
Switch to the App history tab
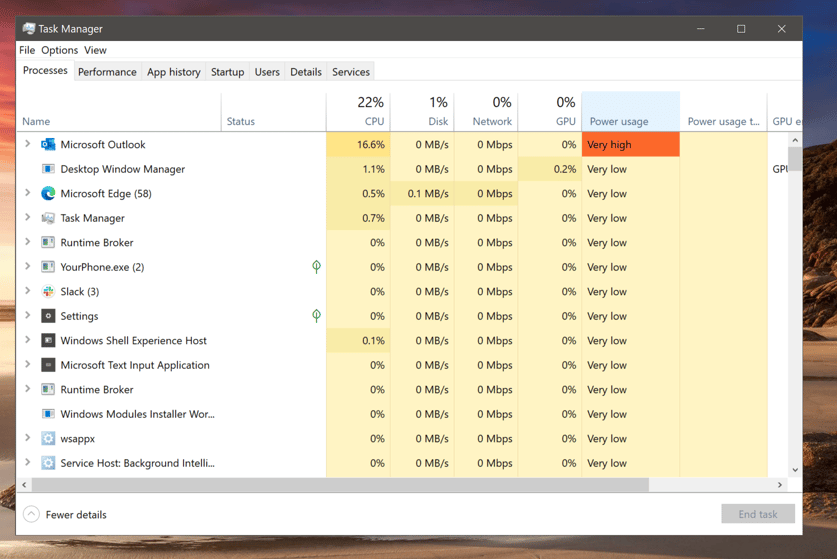[173, 72]
